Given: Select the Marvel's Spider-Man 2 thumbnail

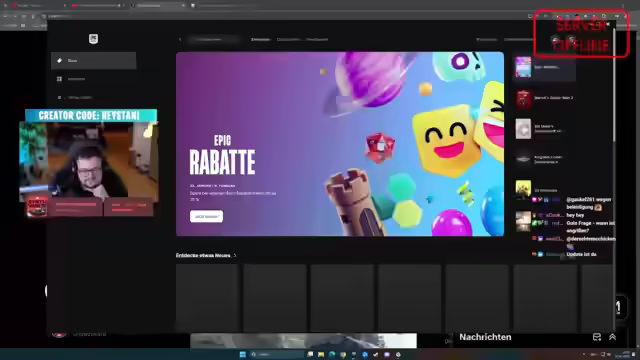Looking at the screenshot, I should (523, 98).
